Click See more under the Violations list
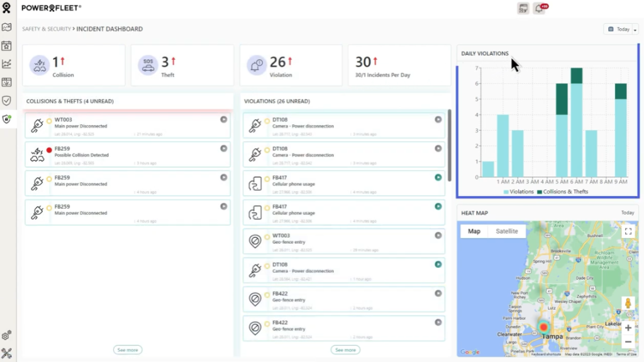Viewport: 644px width, 362px height. tap(345, 350)
